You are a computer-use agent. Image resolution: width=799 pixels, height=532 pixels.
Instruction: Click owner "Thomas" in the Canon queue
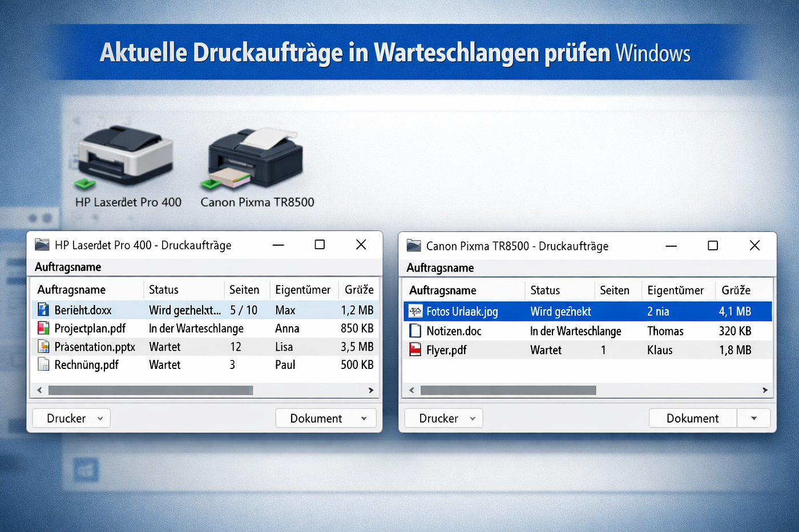tap(665, 331)
